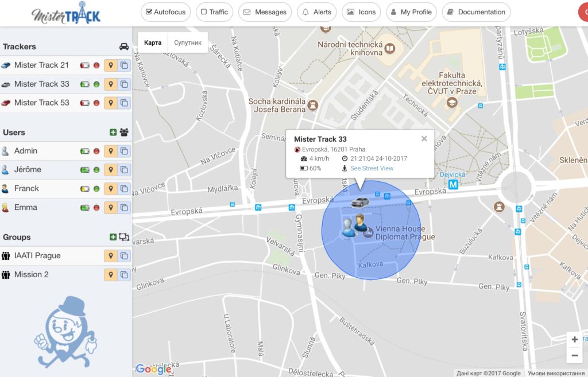Screen dimensions: 588x377
Task: Open Умови використання terms link
Action: point(557,373)
